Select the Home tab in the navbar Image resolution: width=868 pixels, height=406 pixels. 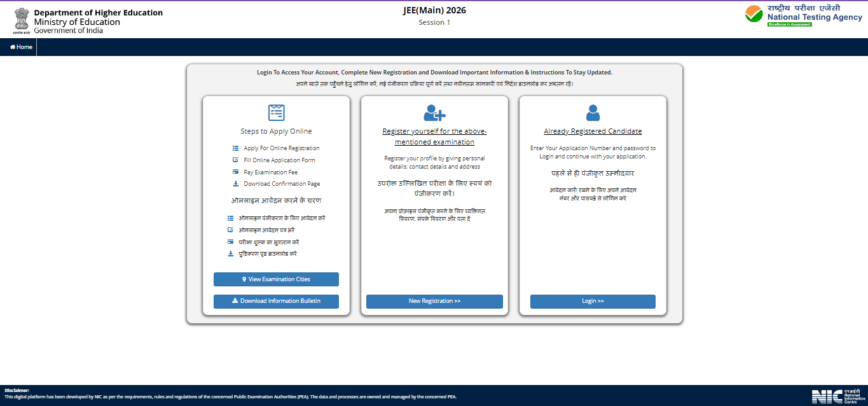tap(20, 46)
